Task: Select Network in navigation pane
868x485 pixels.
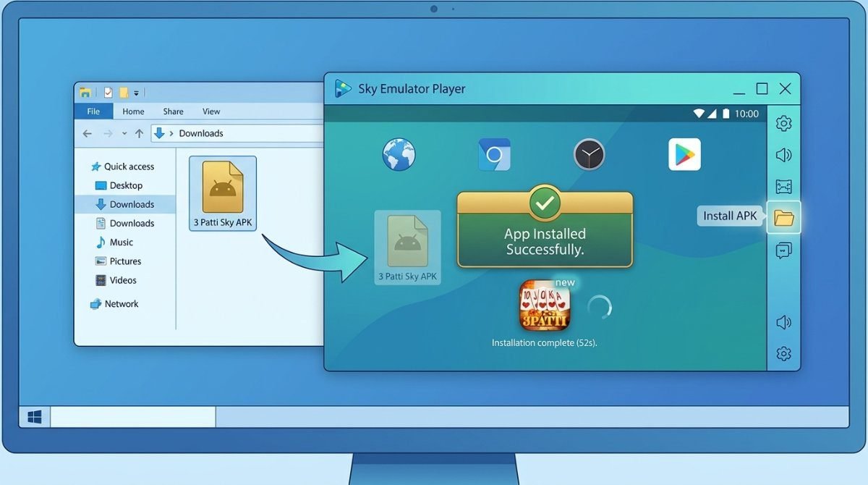Action: pyautogui.click(x=114, y=304)
